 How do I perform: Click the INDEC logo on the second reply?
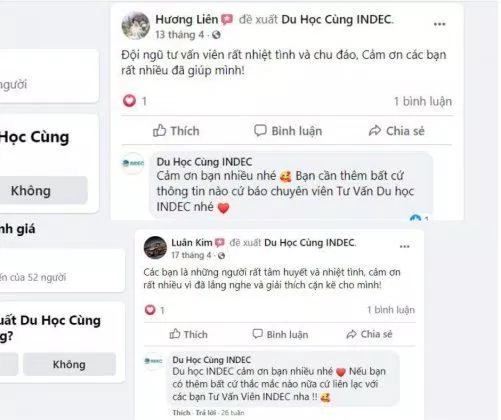click(x=154, y=361)
